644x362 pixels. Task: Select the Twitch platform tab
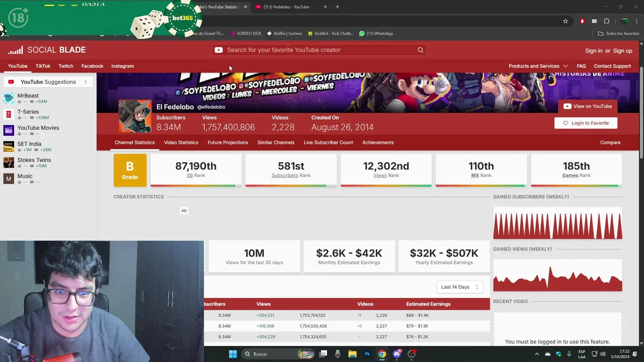[x=66, y=66]
